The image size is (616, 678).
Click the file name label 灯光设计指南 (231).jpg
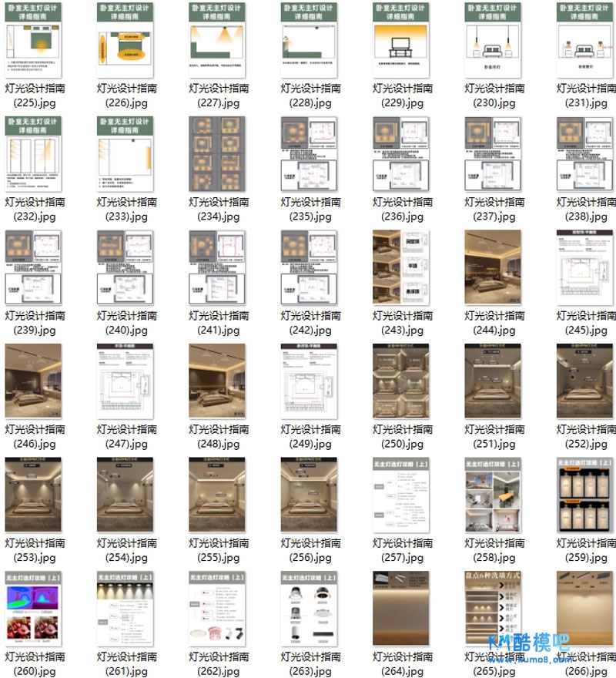point(586,96)
